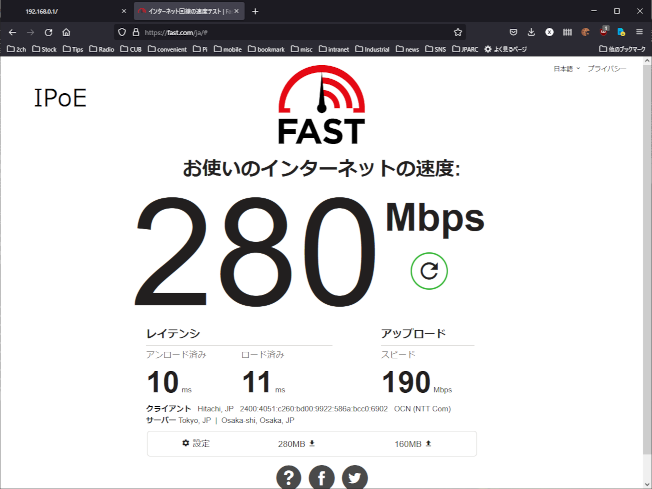
Task: Restart speed test with green circular button
Action: (x=429, y=271)
